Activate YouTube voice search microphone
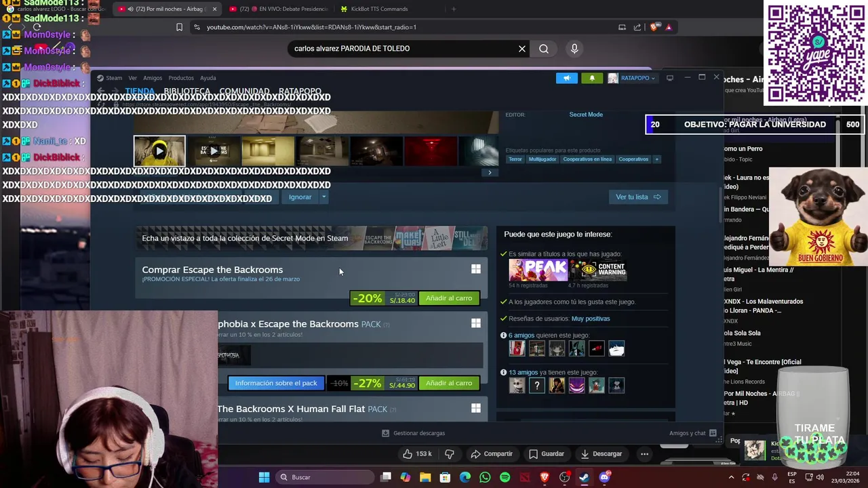 pyautogui.click(x=574, y=49)
